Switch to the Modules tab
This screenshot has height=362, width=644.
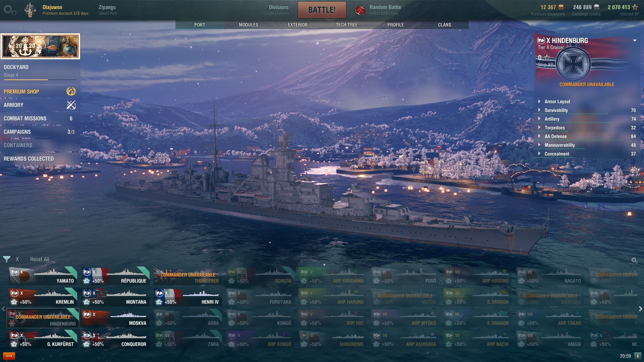coord(249,25)
